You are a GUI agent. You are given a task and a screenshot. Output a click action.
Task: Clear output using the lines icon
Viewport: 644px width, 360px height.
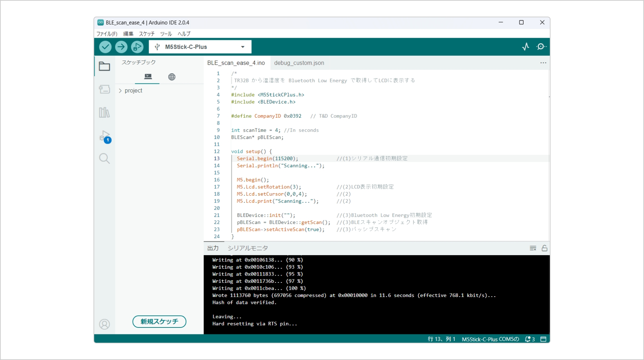coord(533,248)
